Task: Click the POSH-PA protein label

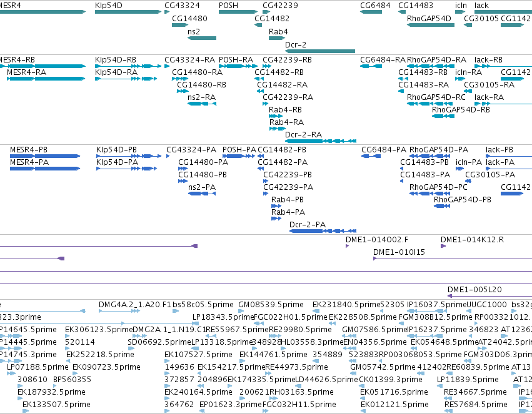Action: coord(239,150)
